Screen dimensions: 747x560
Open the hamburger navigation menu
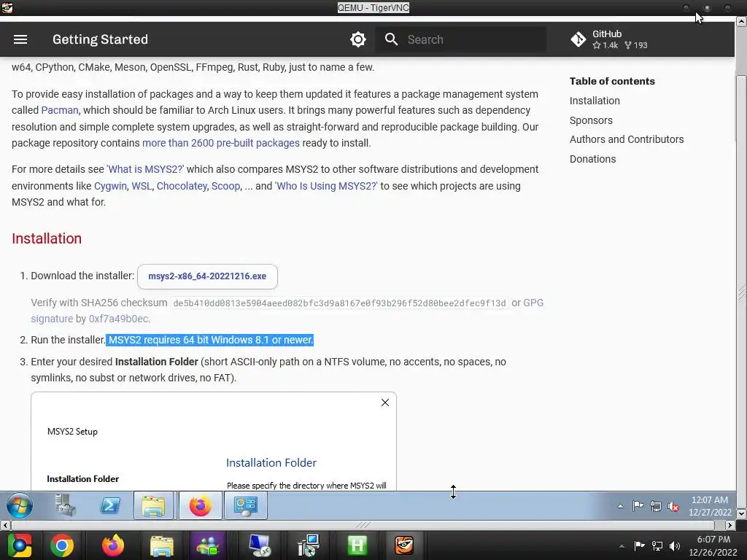(x=20, y=39)
